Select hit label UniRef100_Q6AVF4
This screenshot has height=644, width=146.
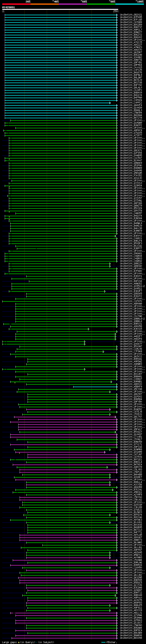coord(131,105)
